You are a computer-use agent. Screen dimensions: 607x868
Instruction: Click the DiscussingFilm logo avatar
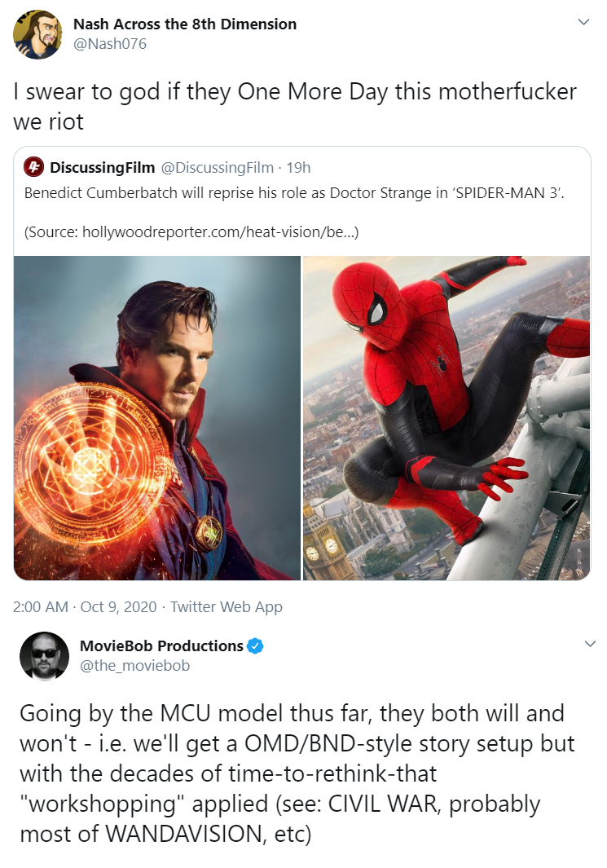pyautogui.click(x=33, y=167)
